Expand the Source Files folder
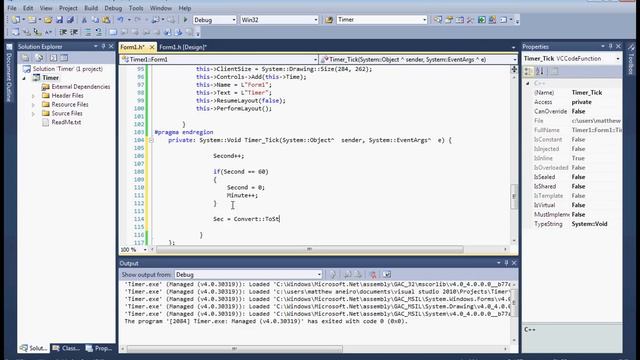The image size is (640, 360). tap(33, 113)
